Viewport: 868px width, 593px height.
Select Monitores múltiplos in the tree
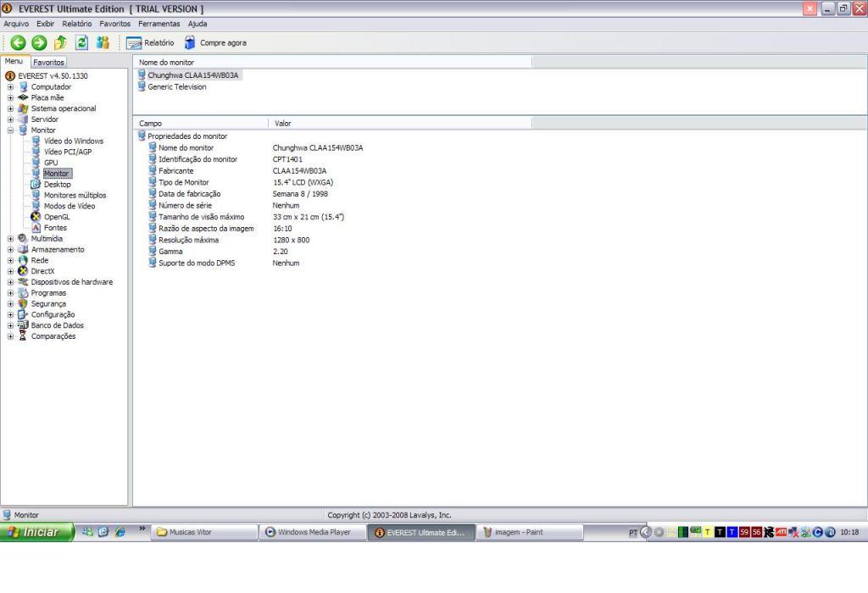coord(75,196)
